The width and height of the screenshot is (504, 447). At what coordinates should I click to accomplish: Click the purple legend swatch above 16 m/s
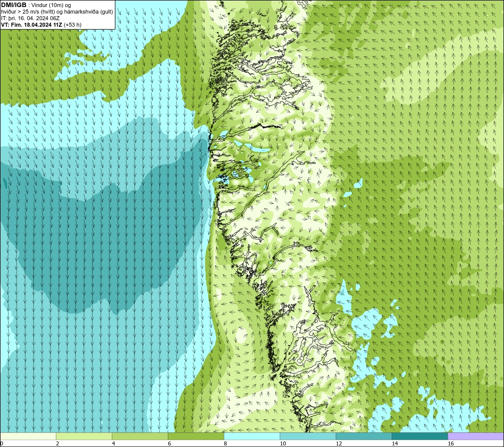click(x=476, y=436)
